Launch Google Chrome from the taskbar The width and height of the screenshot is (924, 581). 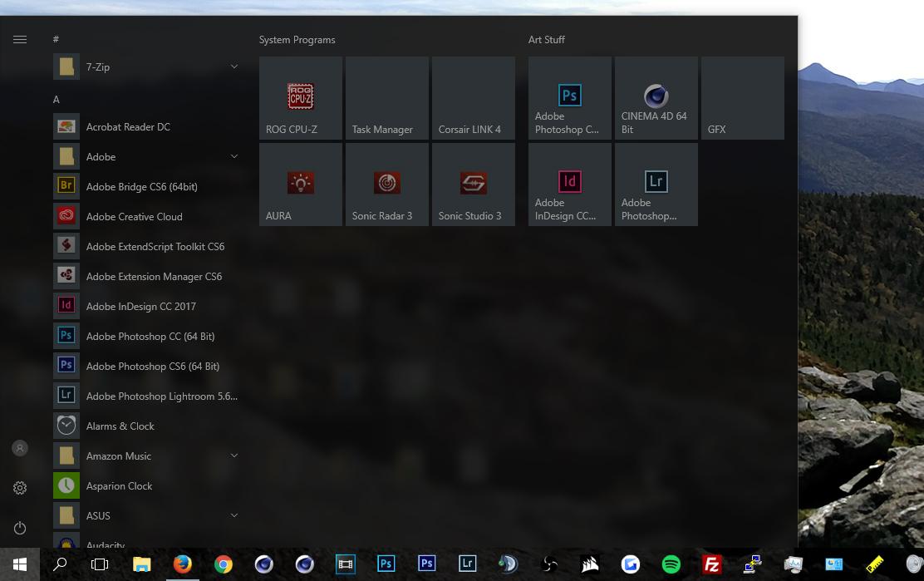pyautogui.click(x=224, y=564)
